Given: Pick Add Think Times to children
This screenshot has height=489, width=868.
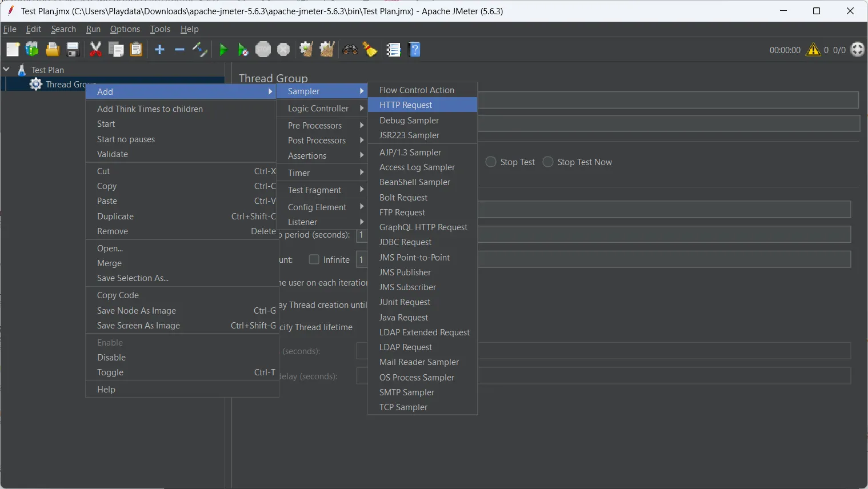Looking at the screenshot, I should point(182,109).
